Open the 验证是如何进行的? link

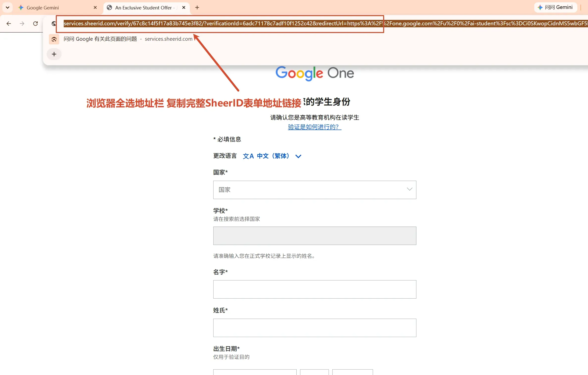pyautogui.click(x=314, y=127)
